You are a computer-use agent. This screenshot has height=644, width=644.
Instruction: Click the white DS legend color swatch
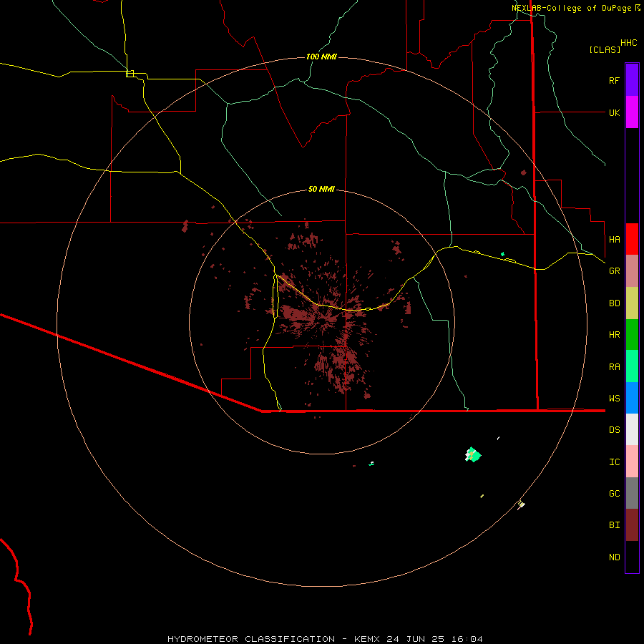(632, 429)
